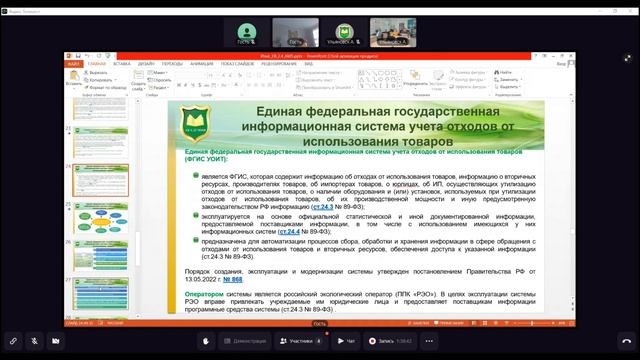
Task: Follow the ст.24.3 hyperlink on slide
Action: [x=323, y=207]
